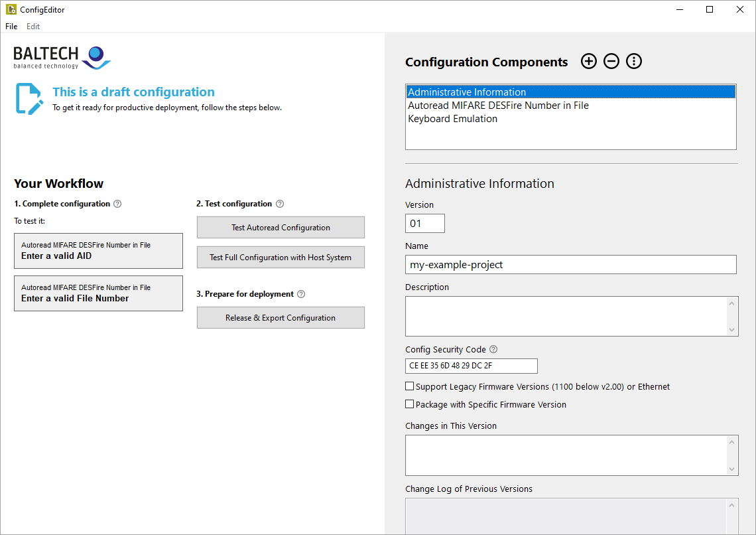756x535 pixels.
Task: Click the Name field containing my-example-project
Action: (571, 264)
